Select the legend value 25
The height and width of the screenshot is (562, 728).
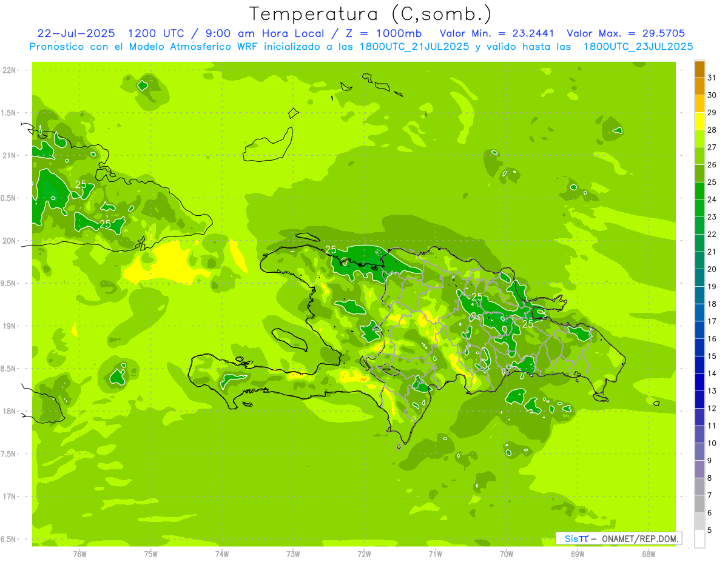point(712,182)
